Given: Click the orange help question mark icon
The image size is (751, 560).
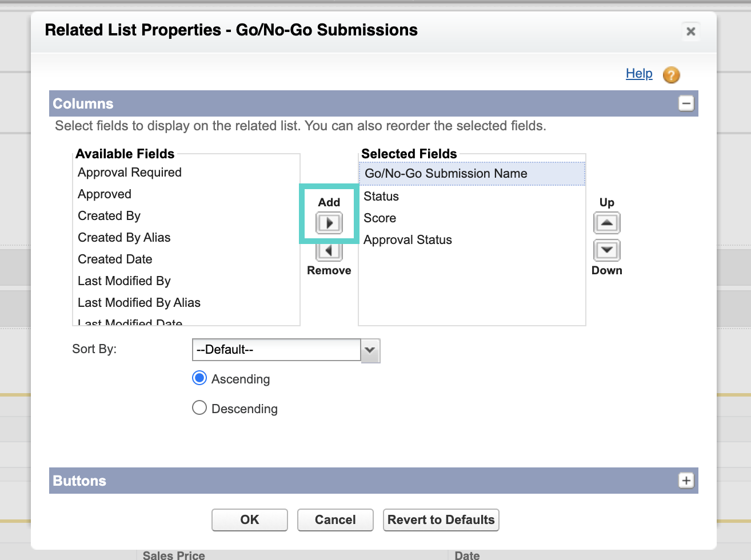Looking at the screenshot, I should [x=672, y=75].
